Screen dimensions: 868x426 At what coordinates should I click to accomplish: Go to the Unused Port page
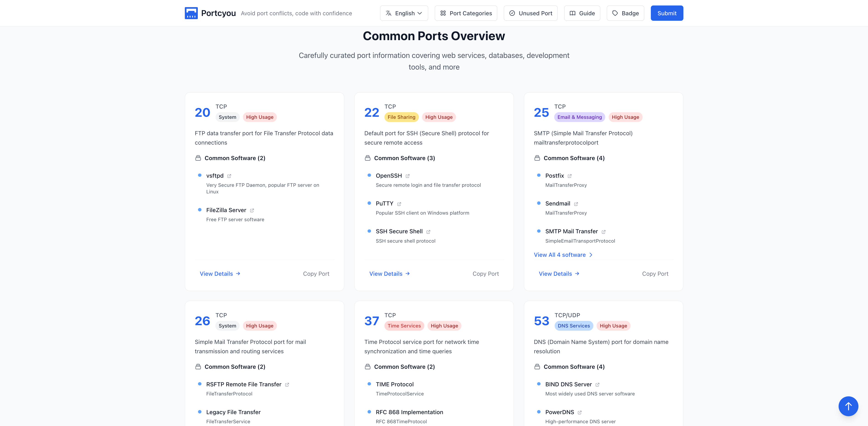tap(530, 13)
